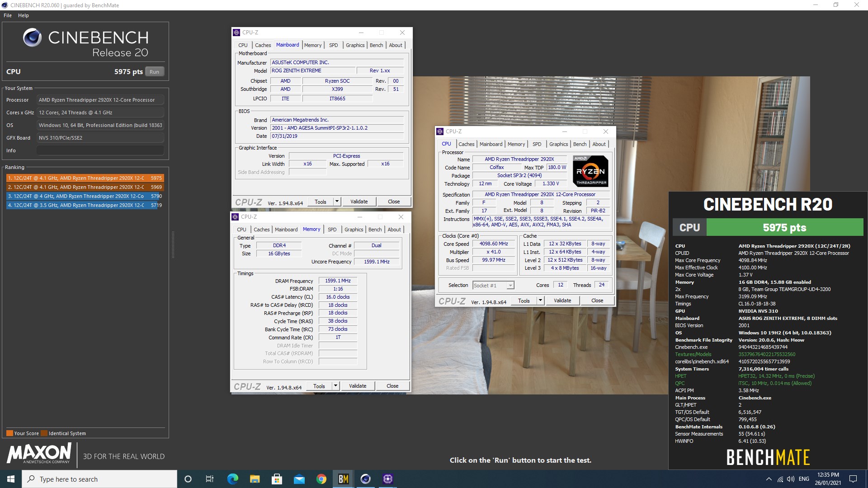Open the File menu in Cinebench

tap(8, 15)
